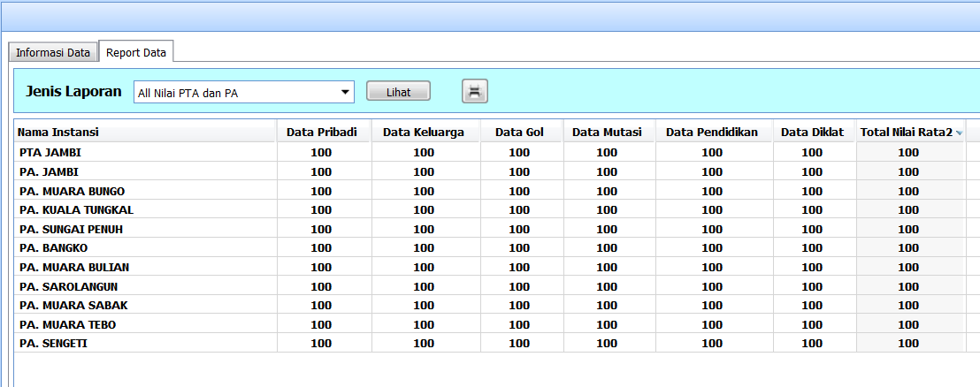Click the Data Diklat column header

coord(812,133)
